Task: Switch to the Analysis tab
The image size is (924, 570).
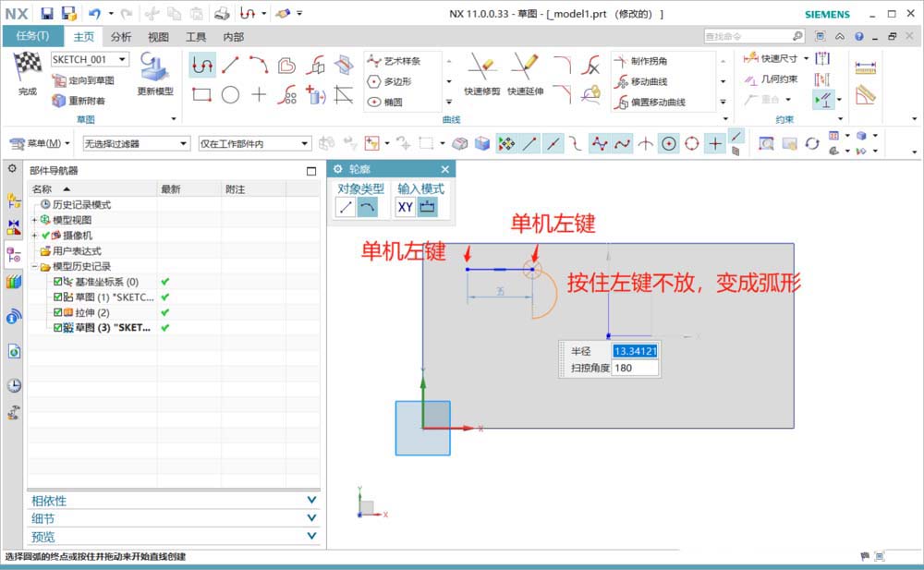Action: pos(121,37)
